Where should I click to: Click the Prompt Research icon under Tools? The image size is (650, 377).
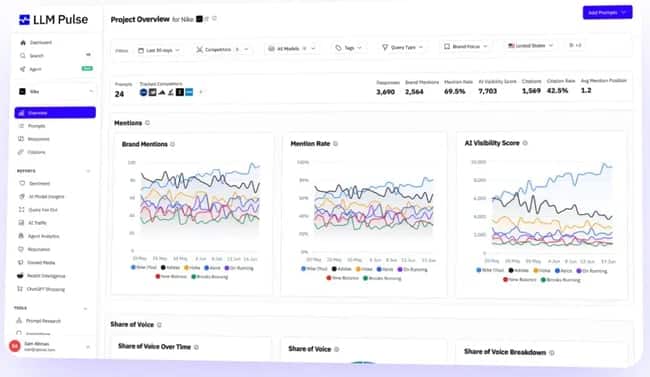[x=19, y=321]
